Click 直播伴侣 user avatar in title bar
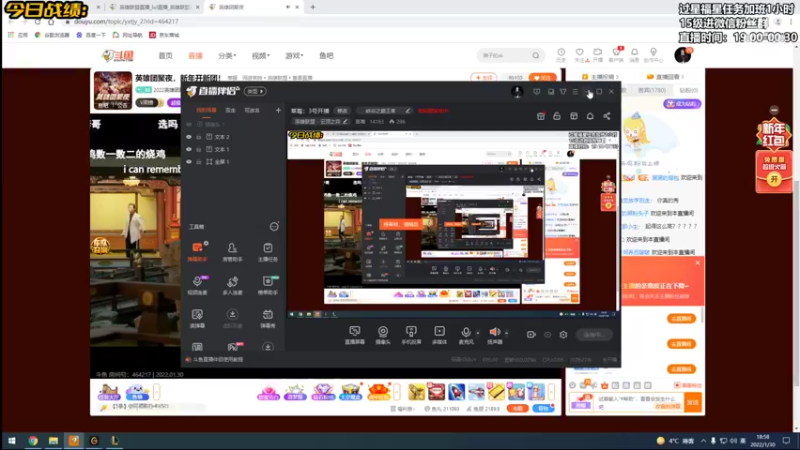The image size is (800, 450). pyautogui.click(x=517, y=91)
